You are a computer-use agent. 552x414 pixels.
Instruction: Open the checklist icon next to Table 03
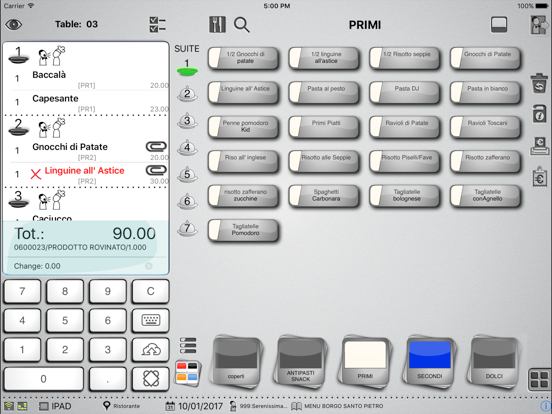point(157,25)
